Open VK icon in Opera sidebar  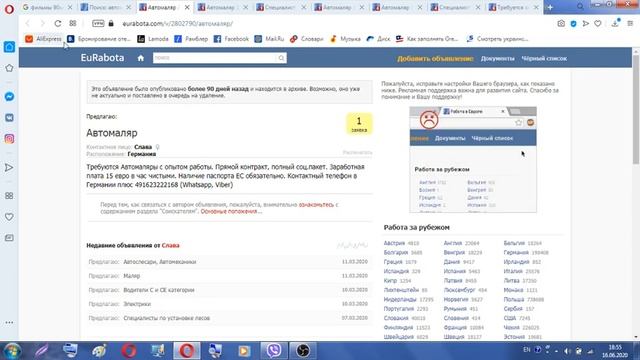tap(9, 118)
